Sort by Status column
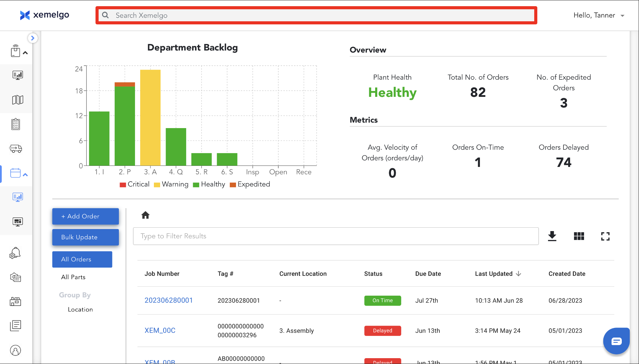The image size is (639, 364). (x=373, y=274)
